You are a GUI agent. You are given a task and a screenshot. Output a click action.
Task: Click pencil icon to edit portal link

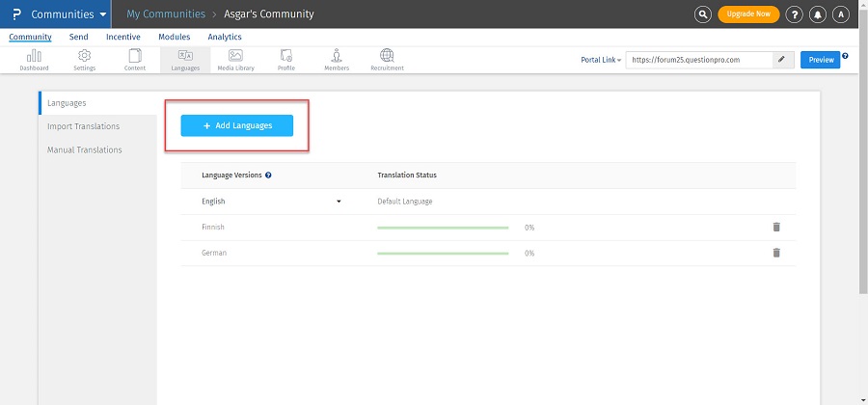pos(781,60)
